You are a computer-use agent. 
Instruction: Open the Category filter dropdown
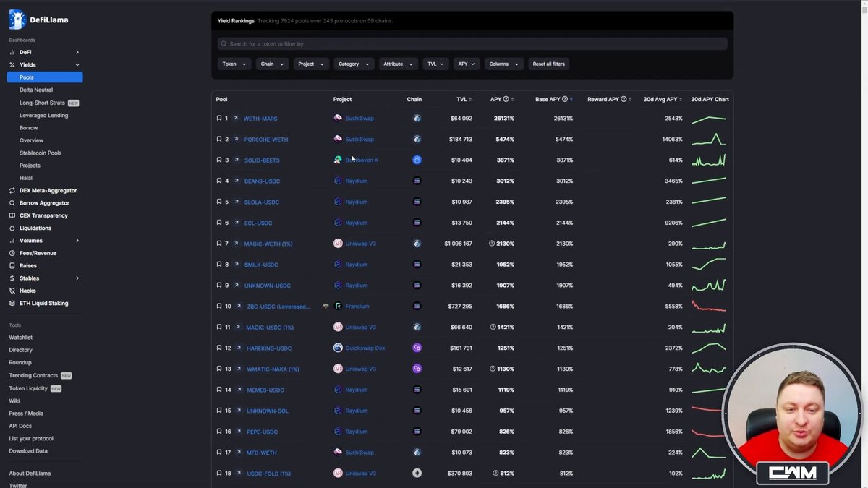coord(354,64)
